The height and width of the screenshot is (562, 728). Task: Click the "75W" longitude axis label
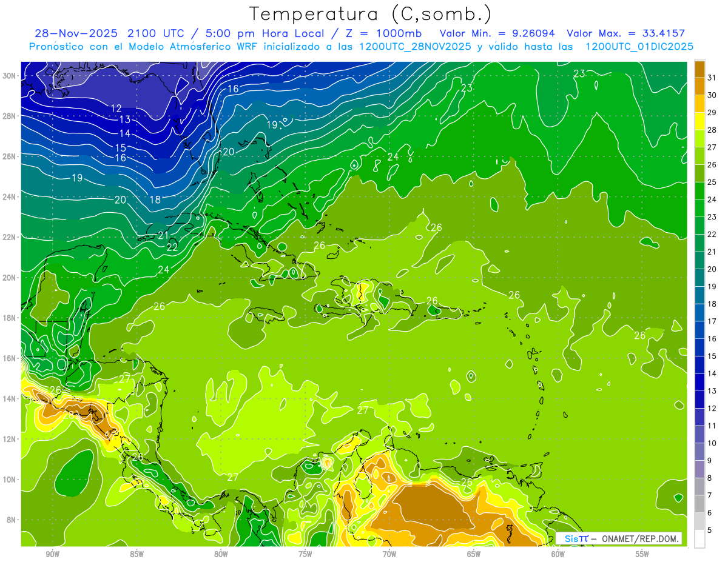305,555
